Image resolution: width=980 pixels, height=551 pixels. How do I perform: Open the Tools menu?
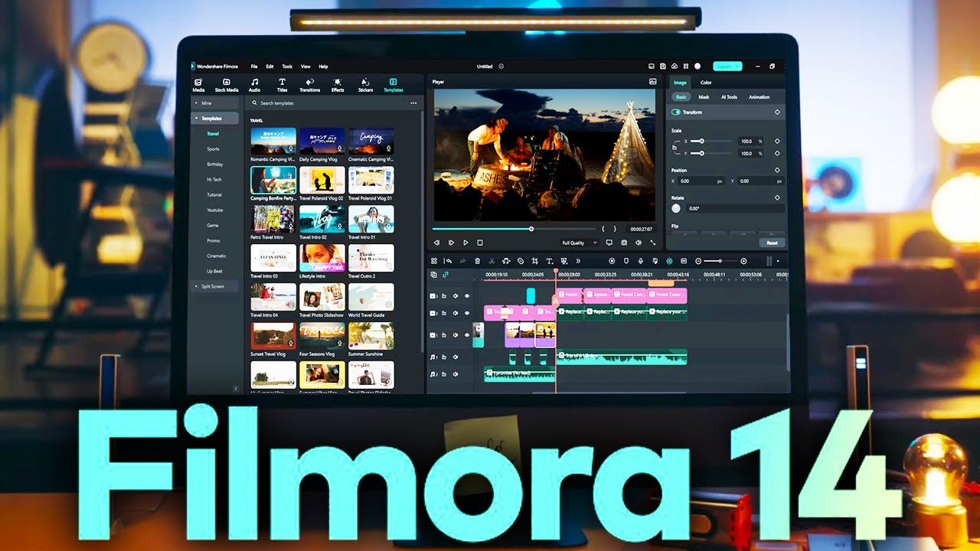pyautogui.click(x=287, y=67)
